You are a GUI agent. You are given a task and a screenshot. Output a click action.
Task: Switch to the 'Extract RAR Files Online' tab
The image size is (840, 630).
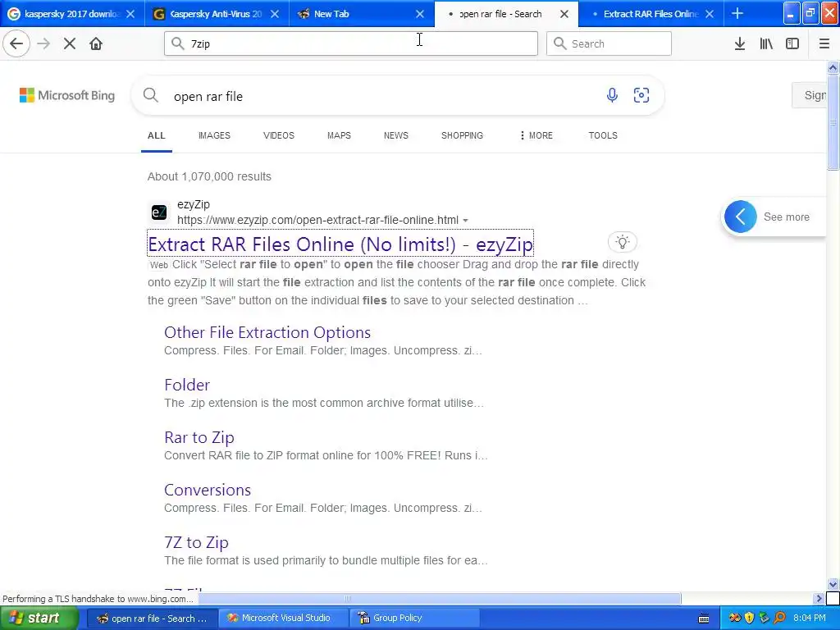point(651,14)
